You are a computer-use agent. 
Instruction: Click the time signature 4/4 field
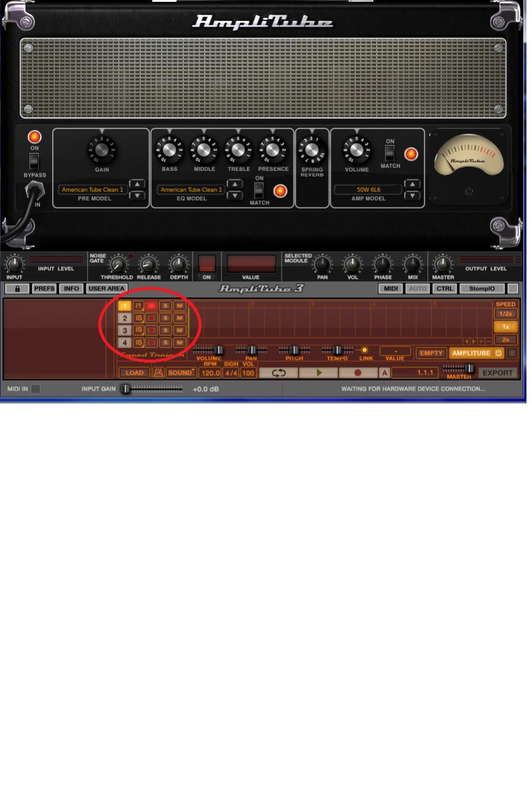[231, 373]
